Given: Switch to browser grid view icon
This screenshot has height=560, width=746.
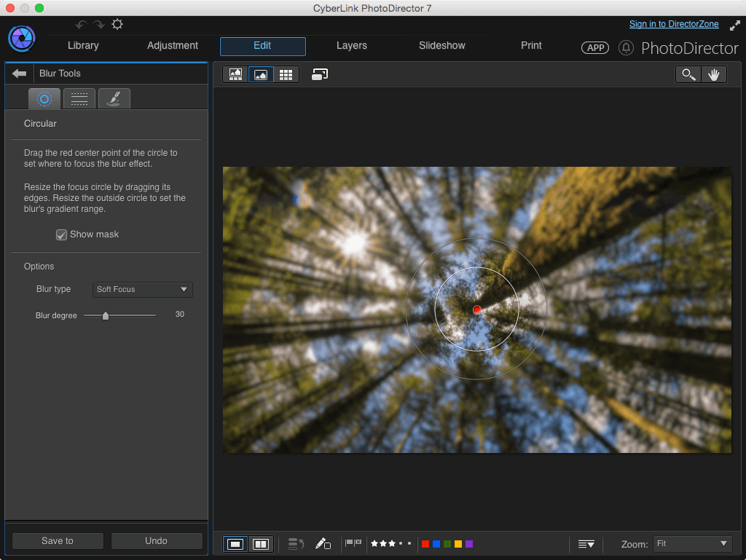Looking at the screenshot, I should (x=286, y=74).
